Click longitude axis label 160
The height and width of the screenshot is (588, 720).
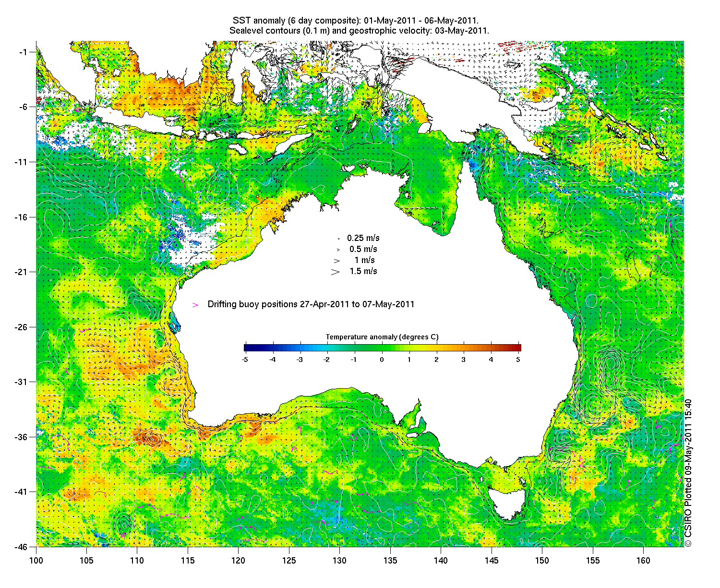tap(643, 561)
